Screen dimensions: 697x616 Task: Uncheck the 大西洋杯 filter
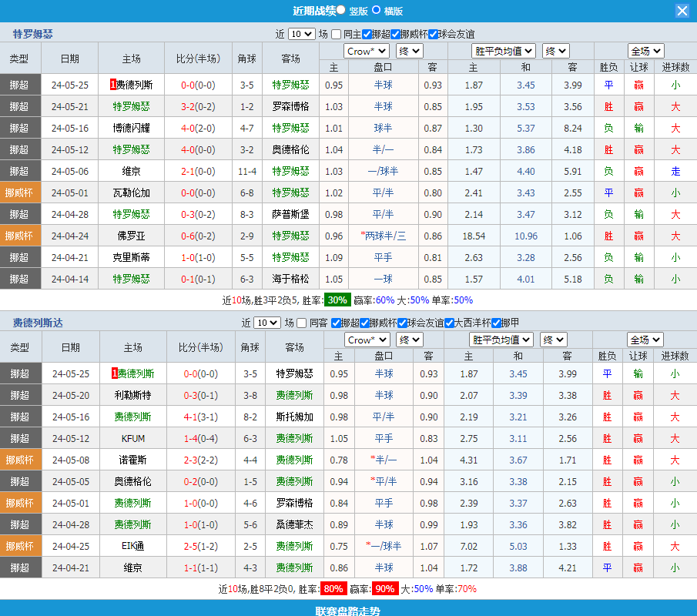click(x=449, y=323)
